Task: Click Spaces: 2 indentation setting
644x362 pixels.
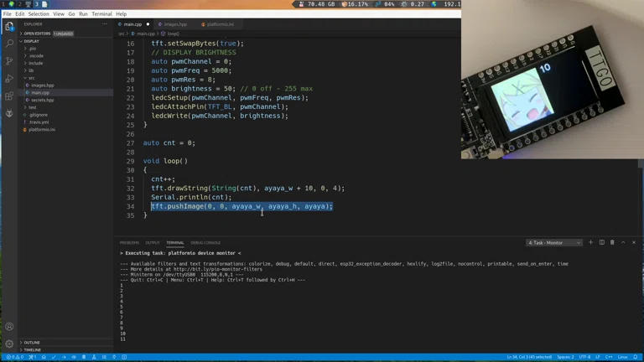Action: (x=565, y=357)
